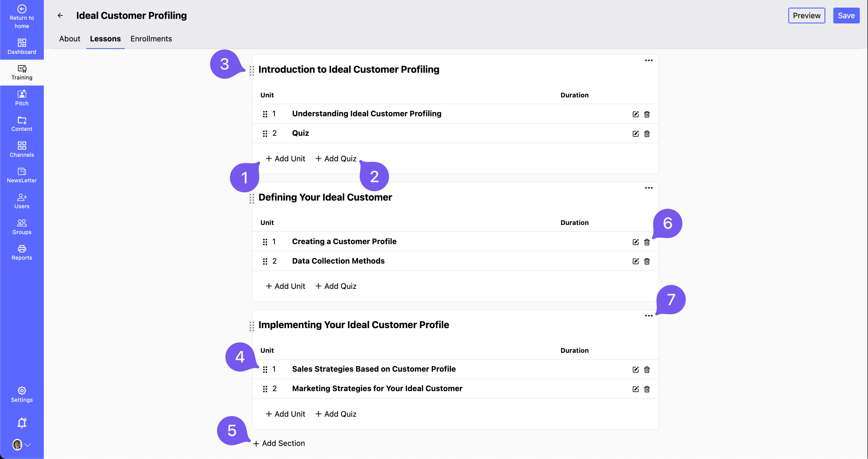
Task: Click drag handle of Defining Your Ideal Customer section
Action: click(251, 198)
